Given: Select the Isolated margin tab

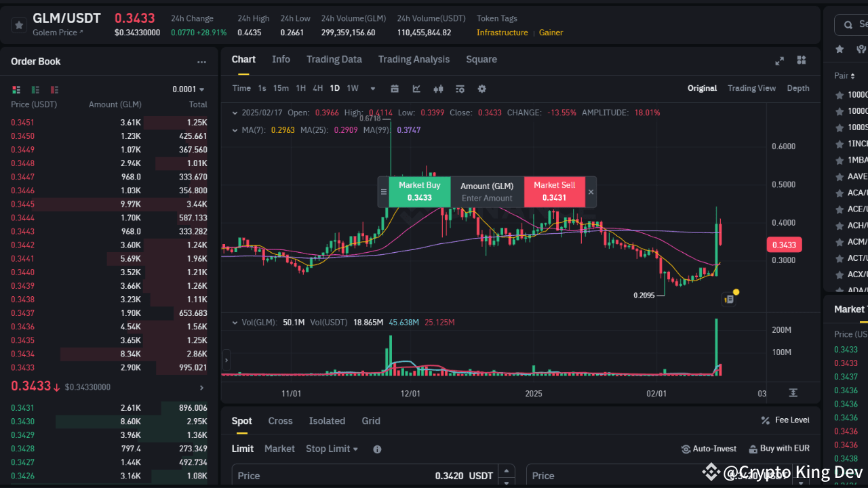Looking at the screenshot, I should click(x=327, y=421).
